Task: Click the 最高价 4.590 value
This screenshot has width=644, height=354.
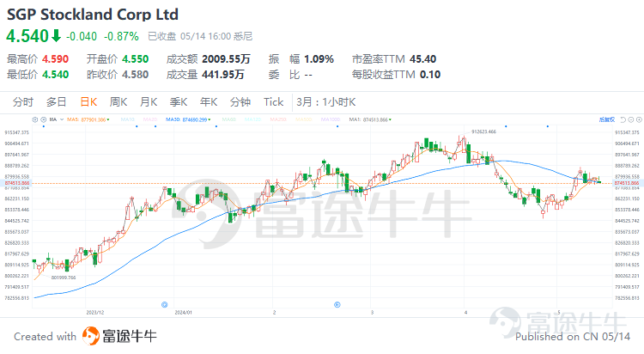Action: (x=55, y=59)
